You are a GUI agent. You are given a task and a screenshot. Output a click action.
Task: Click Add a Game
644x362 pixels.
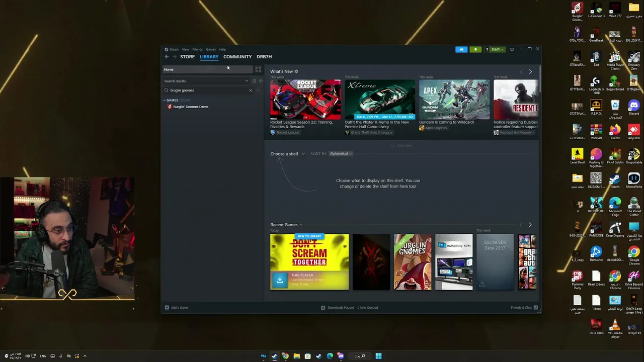pos(177,308)
